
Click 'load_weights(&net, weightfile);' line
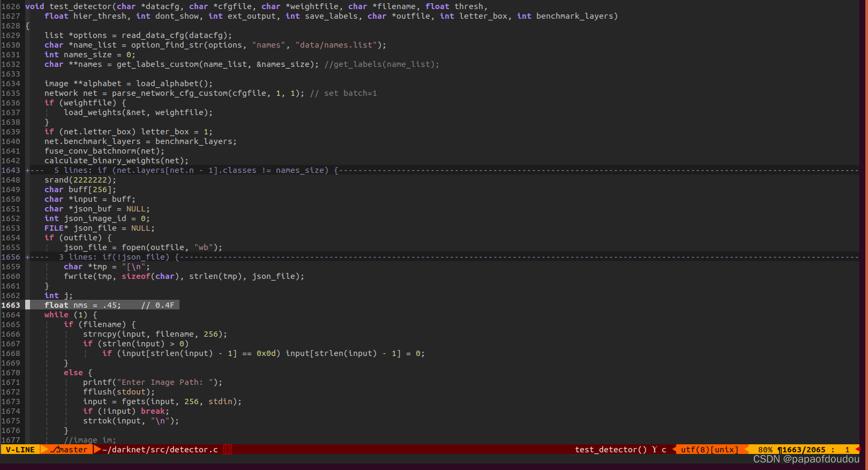(x=138, y=112)
